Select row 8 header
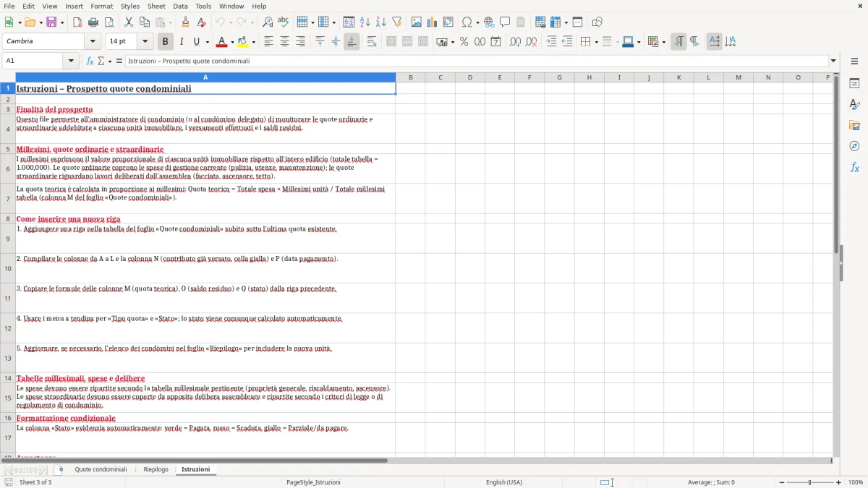This screenshot has height=488, width=868. click(8, 219)
